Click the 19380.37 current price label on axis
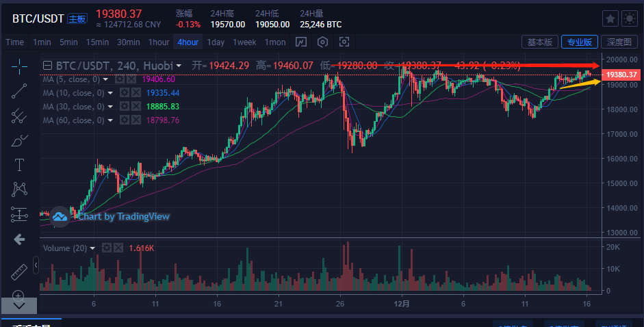644x327 pixels. pos(621,75)
